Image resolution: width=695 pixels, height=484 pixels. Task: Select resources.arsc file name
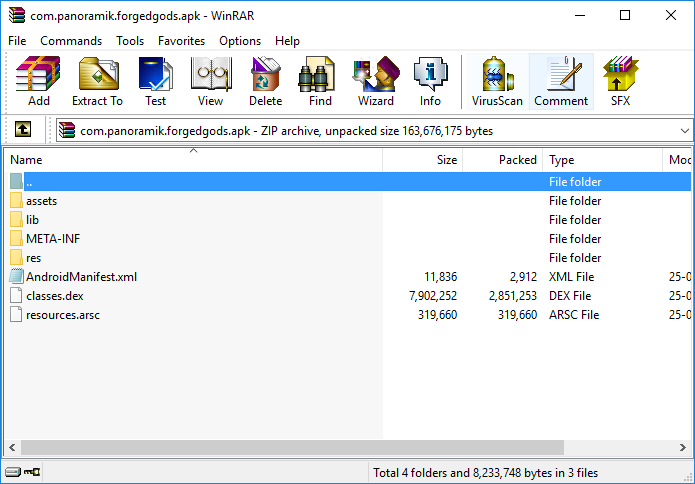point(63,315)
